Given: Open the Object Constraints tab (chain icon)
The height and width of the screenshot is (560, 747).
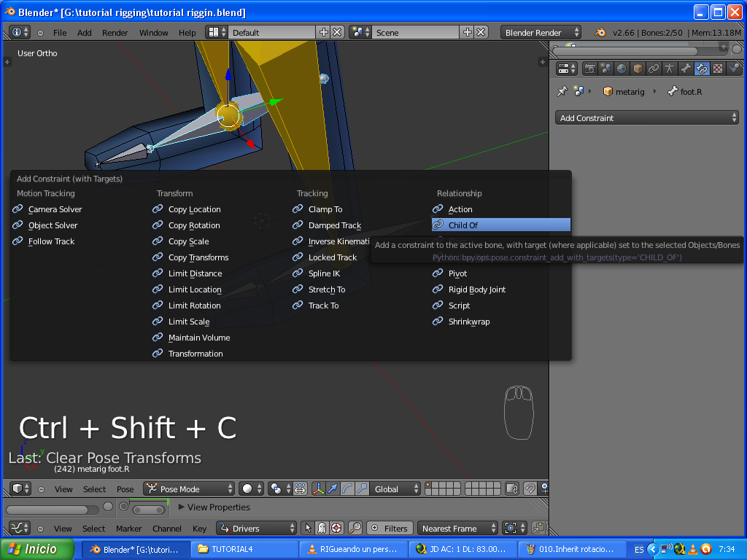Looking at the screenshot, I should point(654,69).
